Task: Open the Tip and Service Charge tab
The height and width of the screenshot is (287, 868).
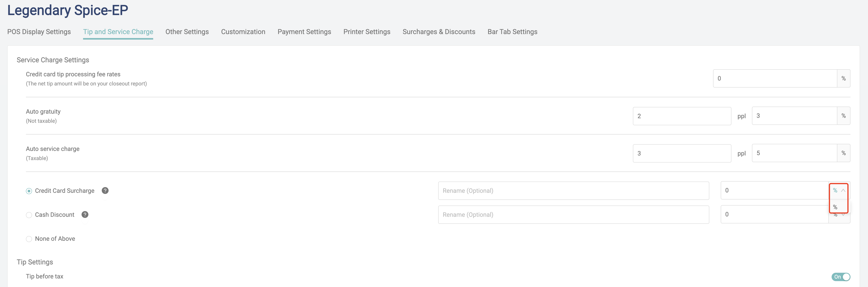Action: pos(118,32)
